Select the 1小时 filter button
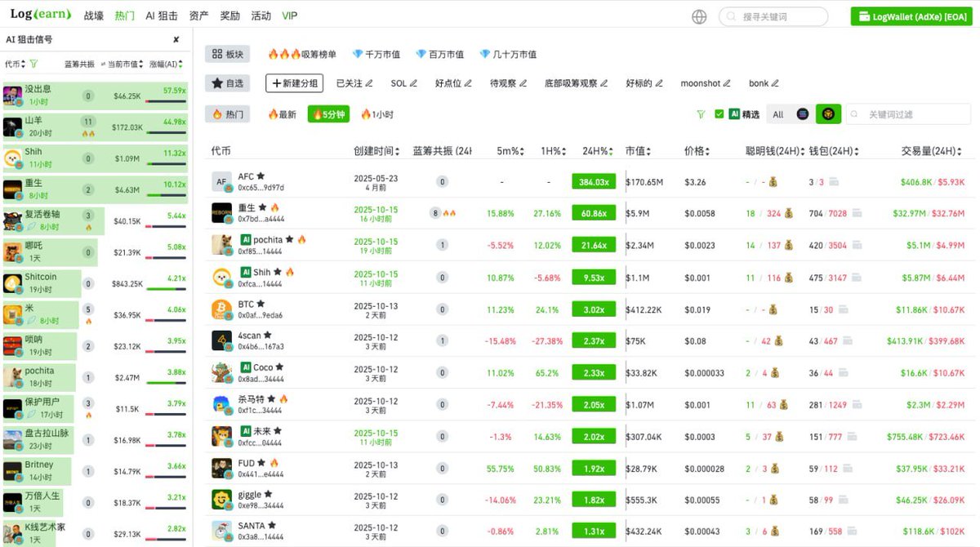 [x=377, y=114]
